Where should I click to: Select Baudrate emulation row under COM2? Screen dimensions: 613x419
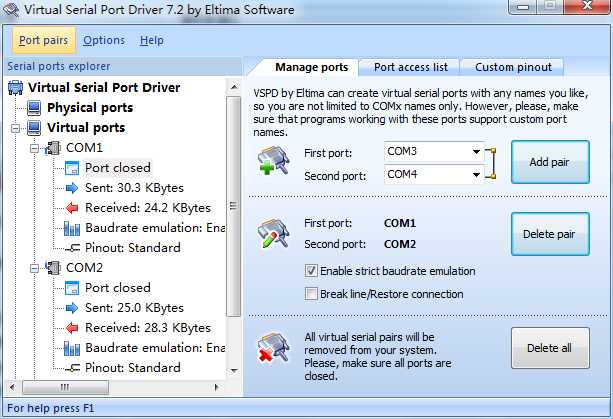tap(155, 348)
